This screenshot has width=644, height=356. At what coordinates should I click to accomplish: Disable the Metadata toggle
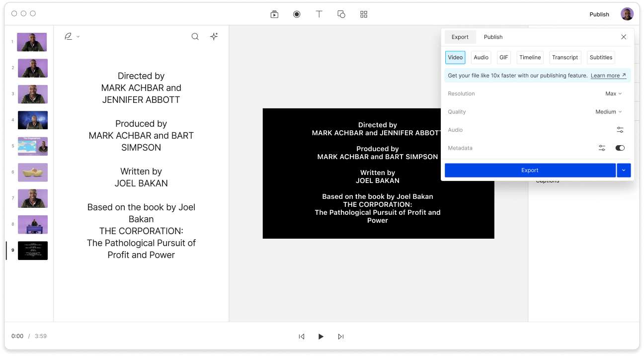(620, 148)
